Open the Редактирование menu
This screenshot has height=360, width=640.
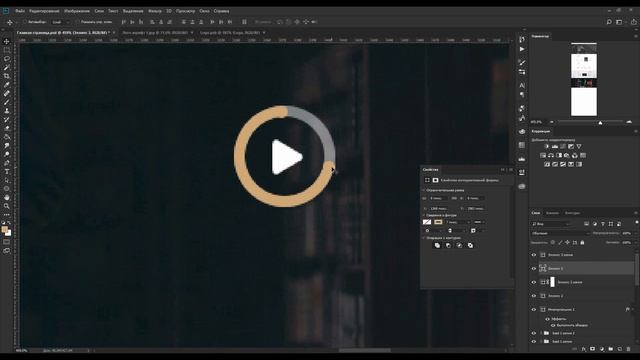pyautogui.click(x=44, y=11)
